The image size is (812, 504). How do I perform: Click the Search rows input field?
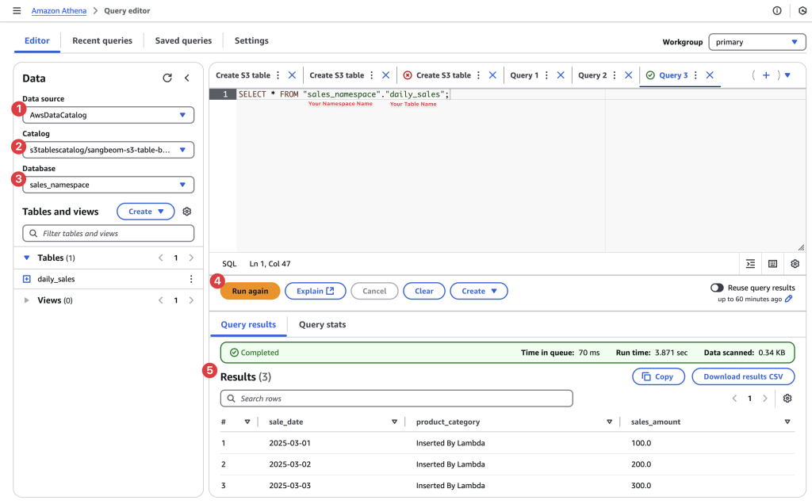[x=396, y=399]
